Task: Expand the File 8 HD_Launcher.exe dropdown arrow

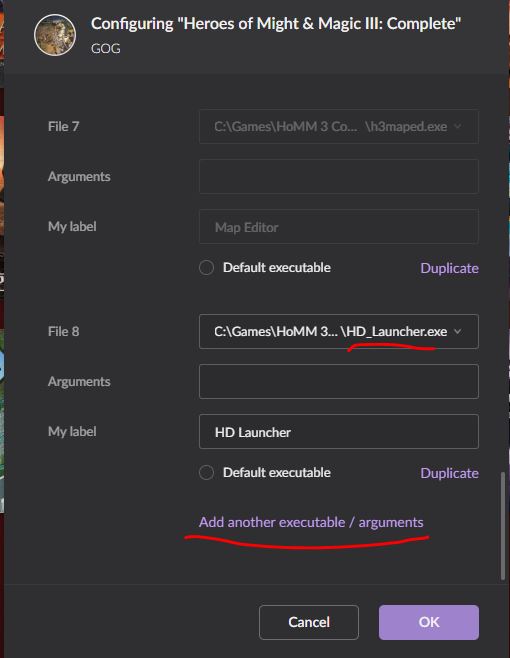Action: (x=458, y=332)
